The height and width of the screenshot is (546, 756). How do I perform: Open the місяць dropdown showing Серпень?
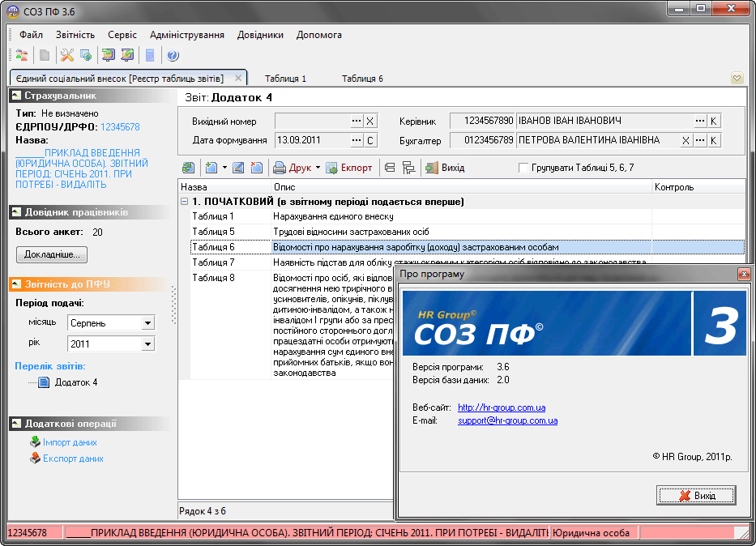pyautogui.click(x=148, y=323)
